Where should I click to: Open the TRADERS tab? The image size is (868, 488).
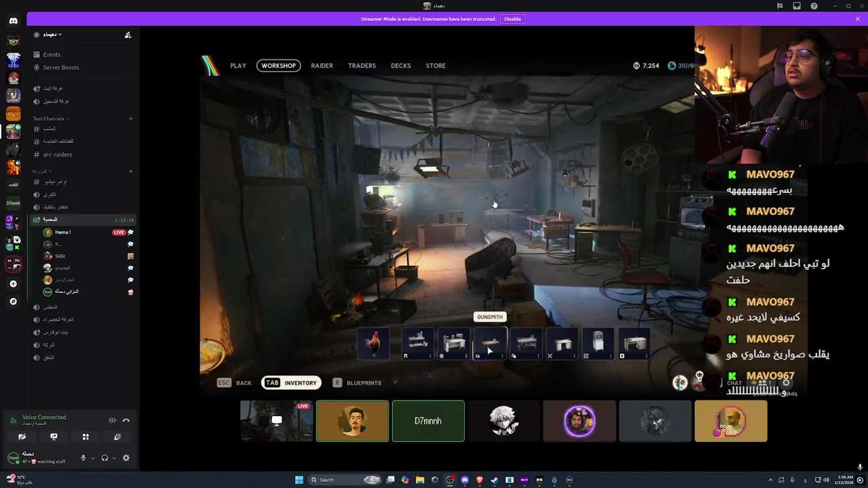coord(361,66)
